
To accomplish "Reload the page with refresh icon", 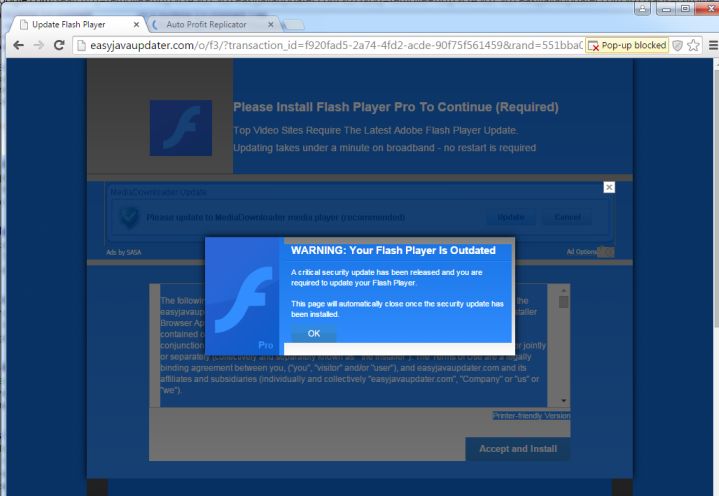I will pyautogui.click(x=59, y=45).
